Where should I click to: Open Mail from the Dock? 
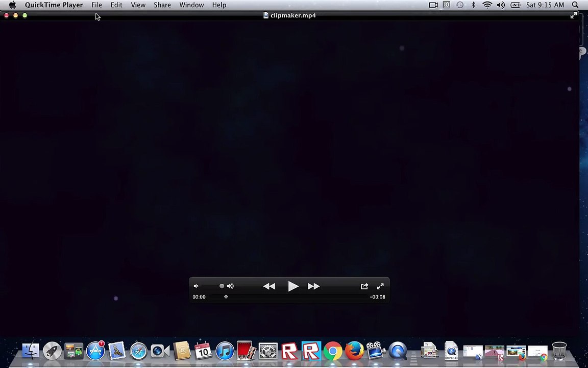tap(117, 351)
